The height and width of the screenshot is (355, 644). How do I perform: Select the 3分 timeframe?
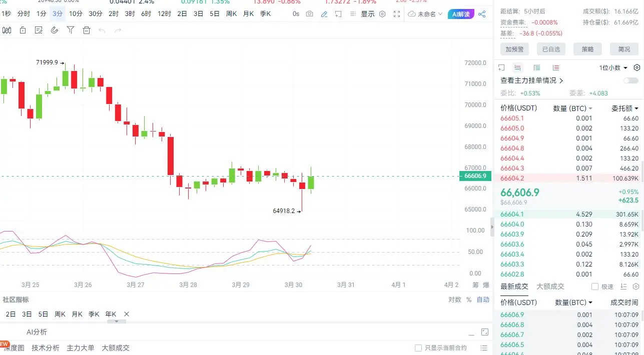(x=58, y=14)
